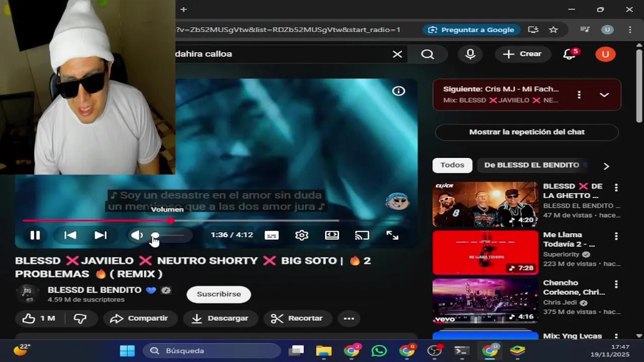Like the video with 1 M likes
Viewport: 644px width, 362px height.
click(38, 318)
